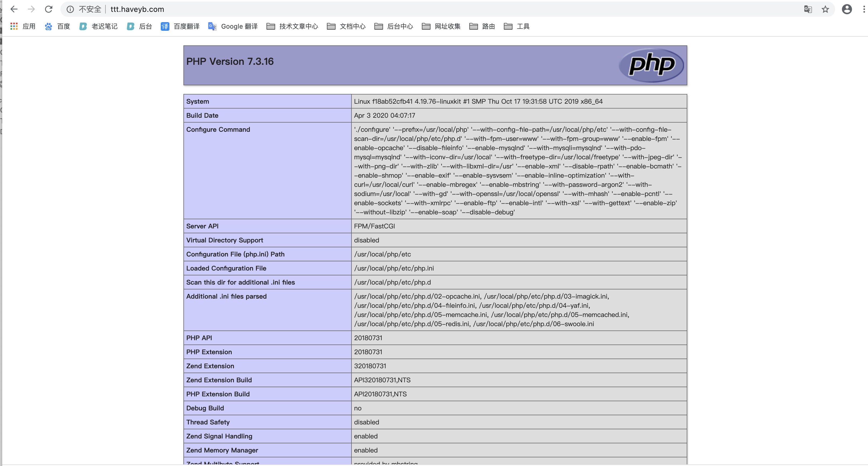Viewport: 868px width, 466px height.
Task: Click the browser forward arrow
Action: point(31,9)
